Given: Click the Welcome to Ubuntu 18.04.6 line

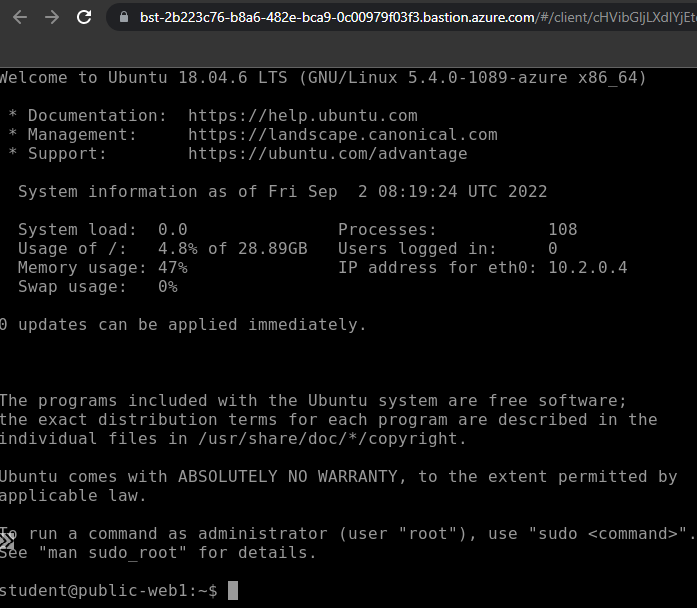Looking at the screenshot, I should [x=322, y=77].
